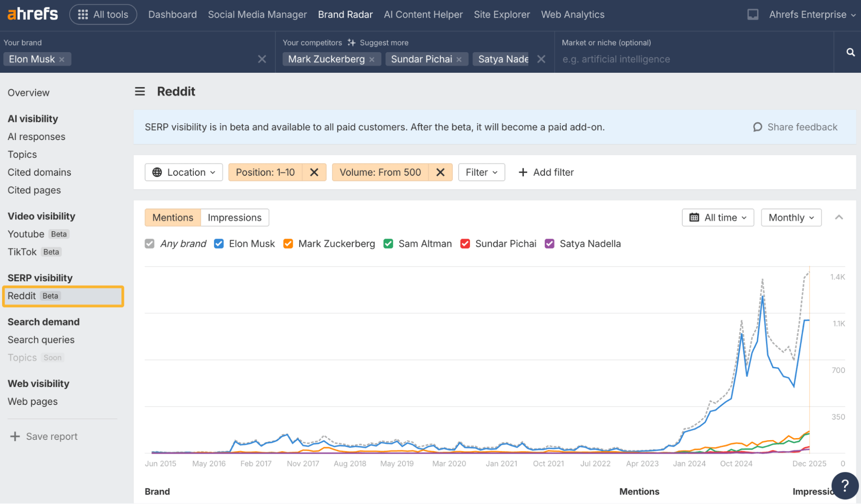861x504 pixels.
Task: Remove the Position: 1–10 filter
Action: (x=314, y=172)
